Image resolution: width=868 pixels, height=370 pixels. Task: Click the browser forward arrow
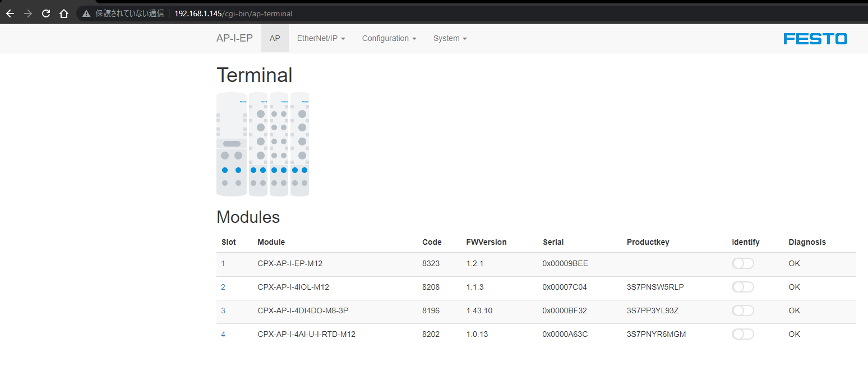28,13
